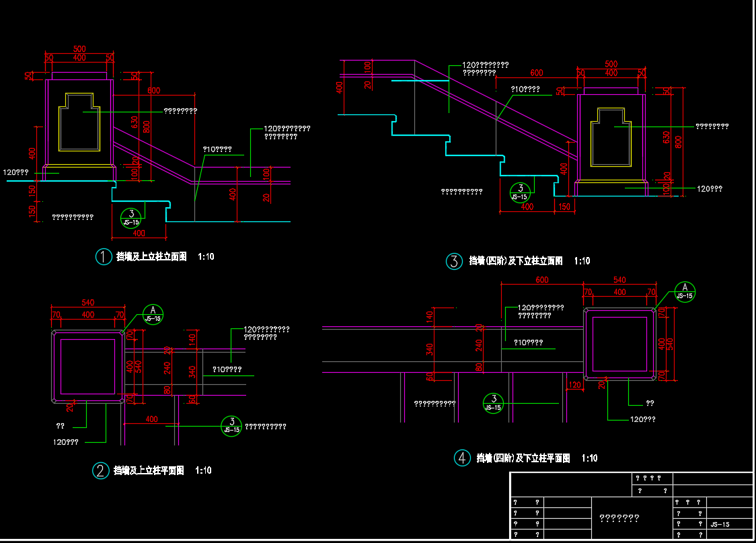
Task: Click the ?10???? label in drawing 4
Action: (529, 342)
